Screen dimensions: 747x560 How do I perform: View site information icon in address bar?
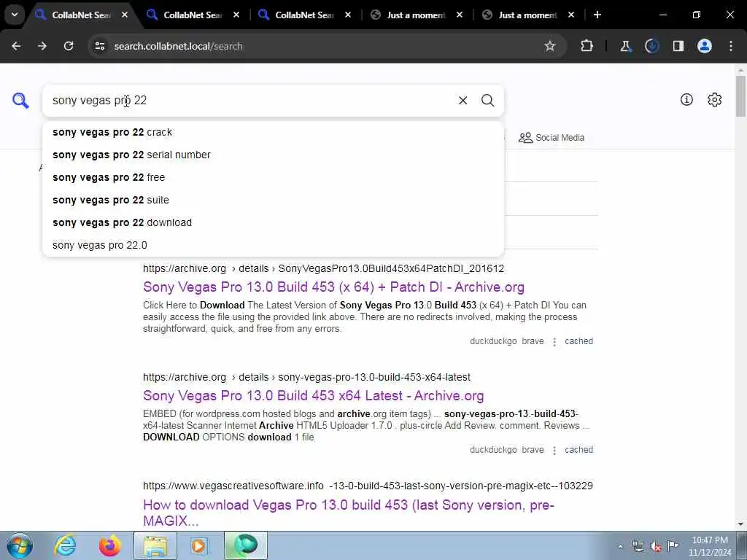click(99, 46)
